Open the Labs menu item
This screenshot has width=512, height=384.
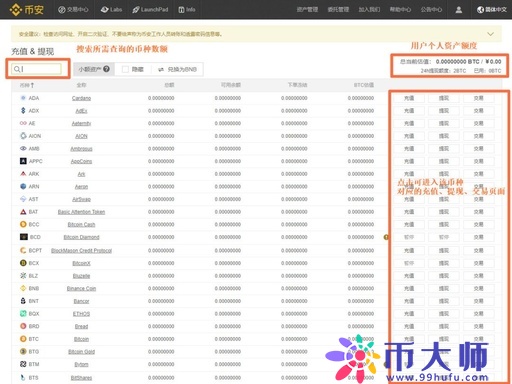tap(111, 10)
